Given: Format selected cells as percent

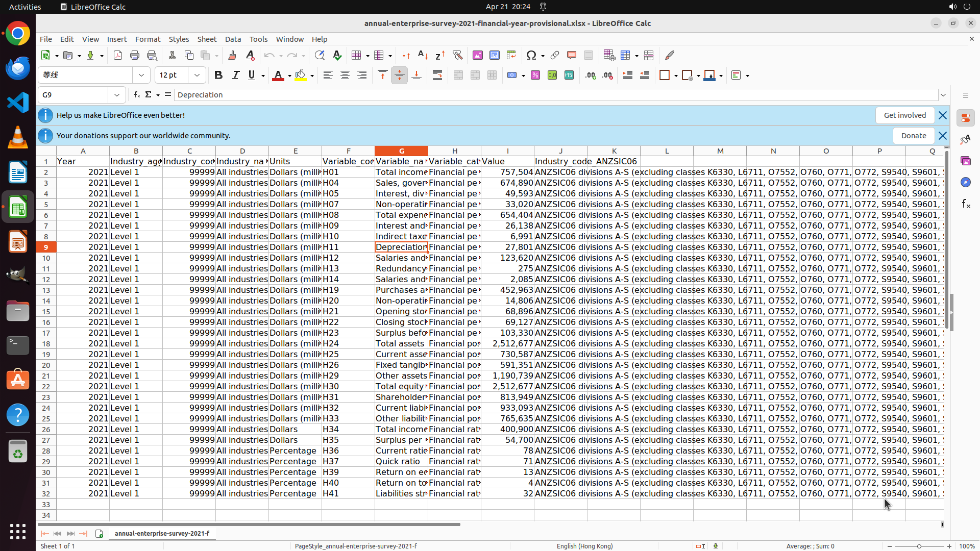Looking at the screenshot, I should (x=535, y=76).
